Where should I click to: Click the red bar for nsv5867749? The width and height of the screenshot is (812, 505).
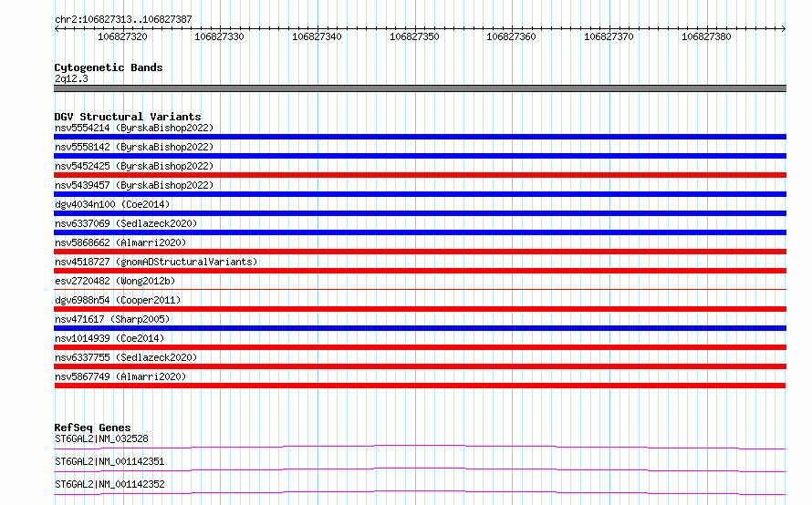coord(420,386)
